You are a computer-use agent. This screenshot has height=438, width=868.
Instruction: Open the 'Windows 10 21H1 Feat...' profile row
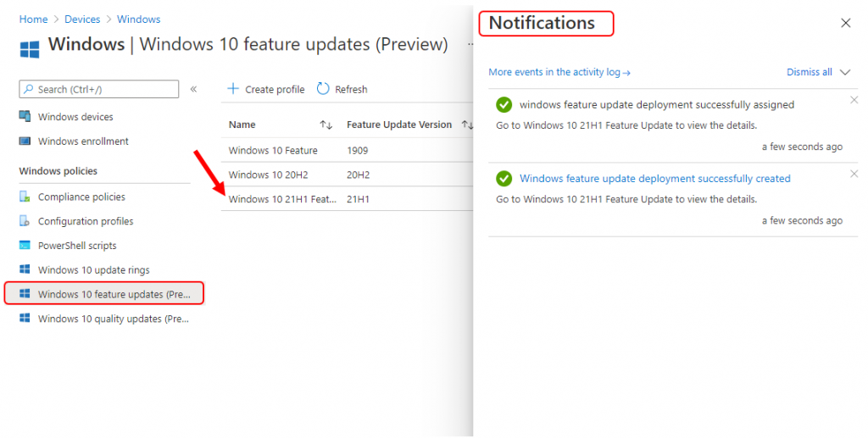282,199
